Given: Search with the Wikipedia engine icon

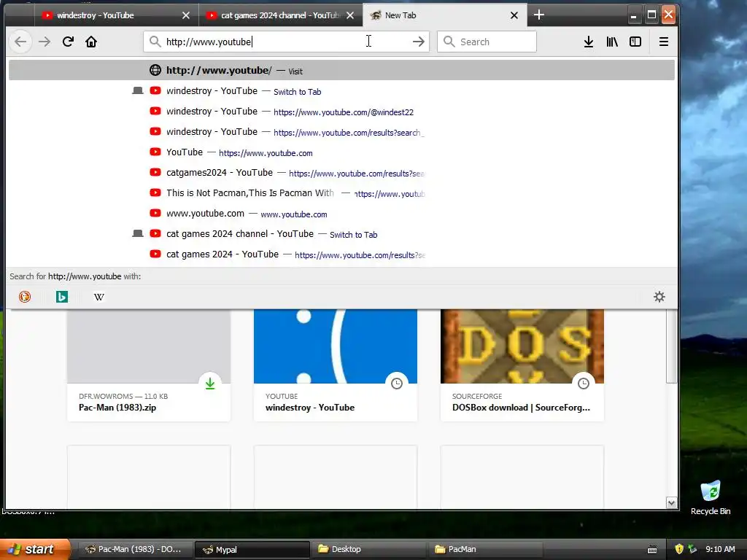Looking at the screenshot, I should coord(99,297).
